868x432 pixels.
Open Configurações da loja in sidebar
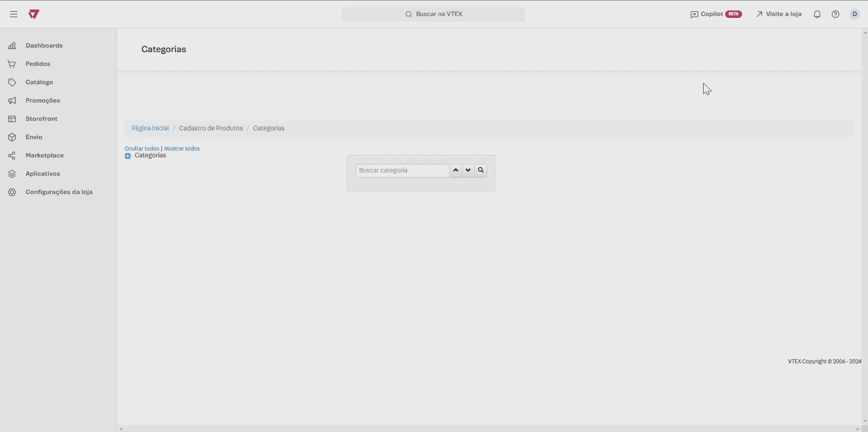click(x=58, y=192)
